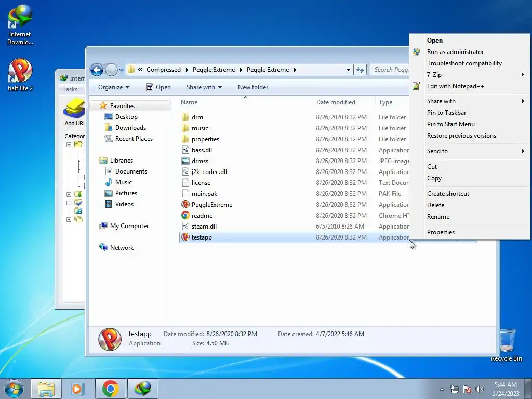Open the recent pages dropdown arrow
Screen dimensions: 532x399
pyautogui.click(x=122, y=70)
